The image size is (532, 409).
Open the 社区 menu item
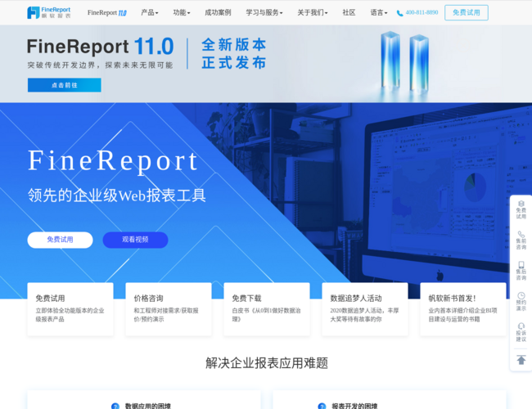click(x=349, y=12)
